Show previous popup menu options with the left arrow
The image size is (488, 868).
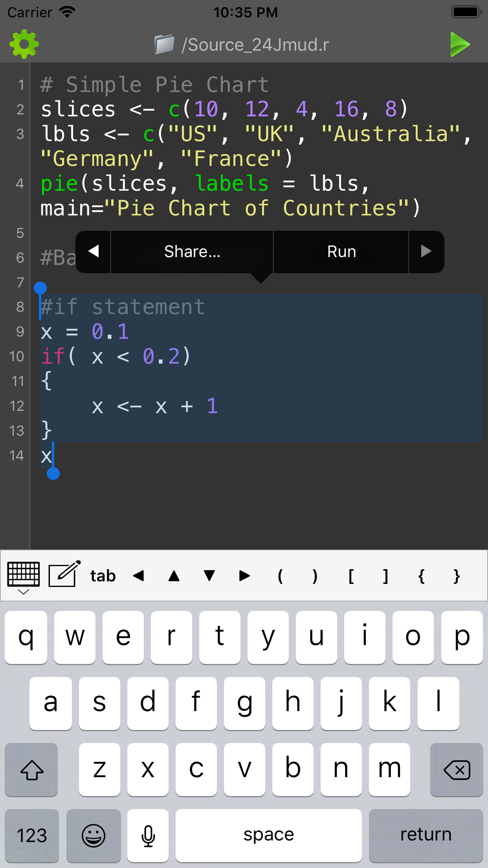[93, 252]
